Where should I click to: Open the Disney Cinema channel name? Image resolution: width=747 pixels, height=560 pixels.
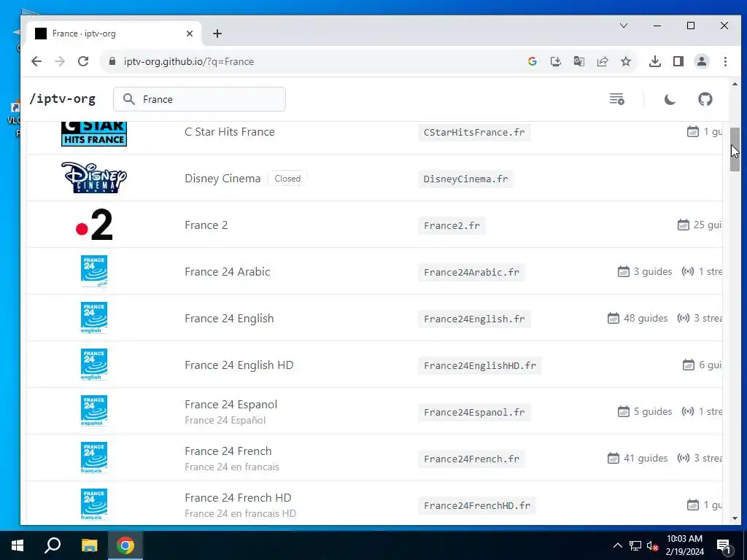click(222, 179)
